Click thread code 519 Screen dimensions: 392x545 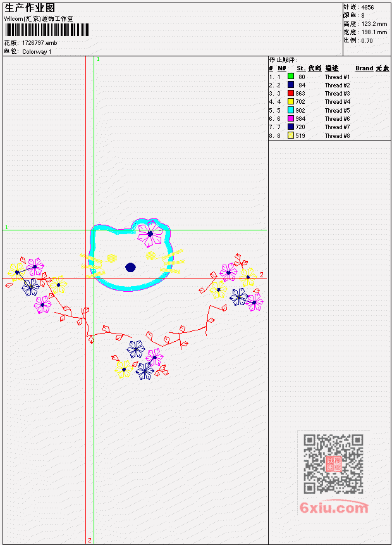pyautogui.click(x=300, y=136)
